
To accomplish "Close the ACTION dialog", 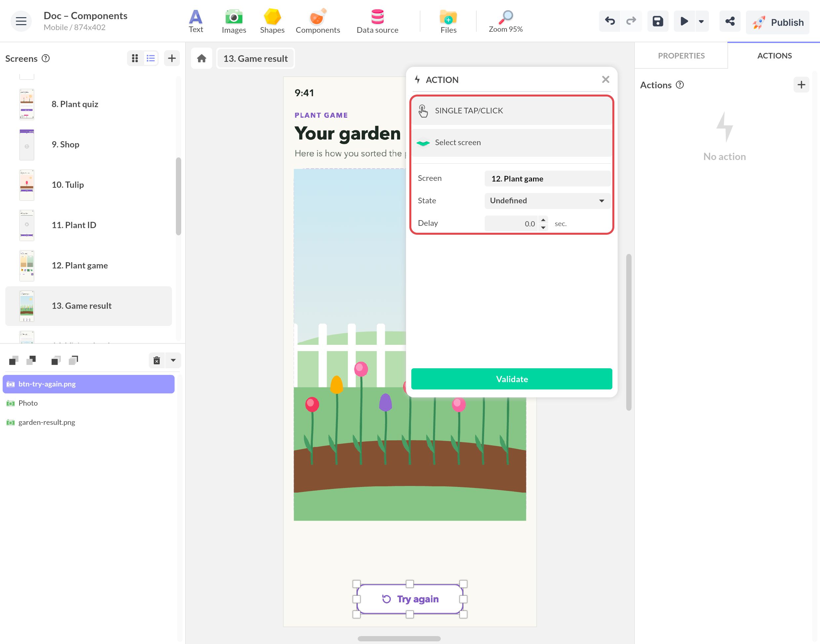I will [x=605, y=80].
